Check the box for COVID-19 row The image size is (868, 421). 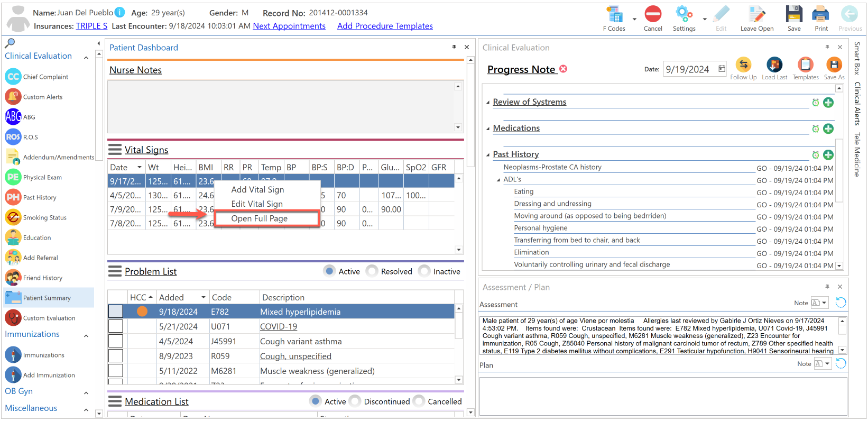115,326
